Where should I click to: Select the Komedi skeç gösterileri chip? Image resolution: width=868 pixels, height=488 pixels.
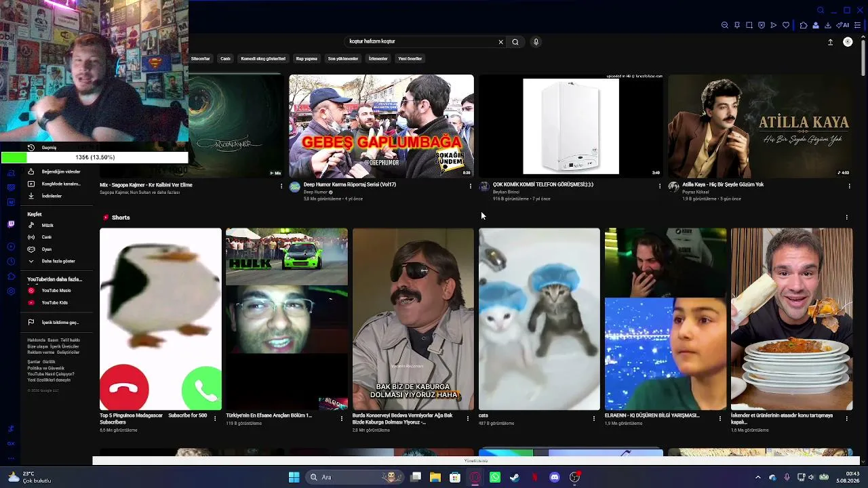point(263,59)
